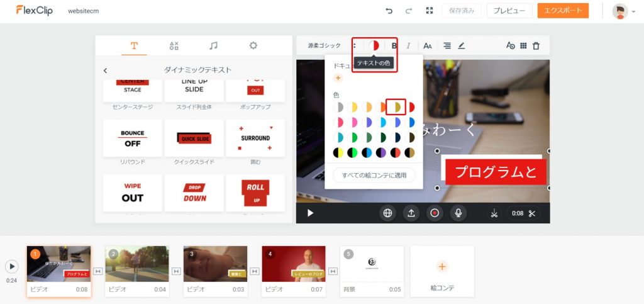Select the white and gold color swatch

coord(396,107)
